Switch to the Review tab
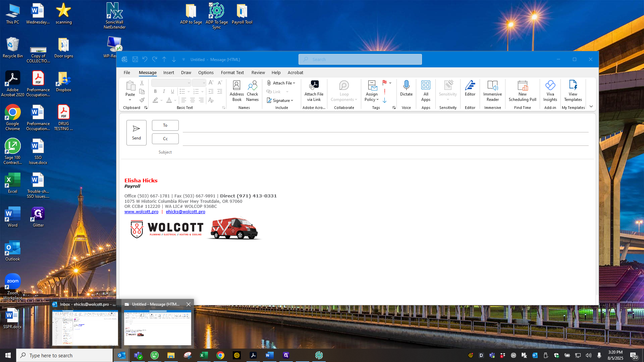This screenshot has height=362, width=644. (x=258, y=73)
